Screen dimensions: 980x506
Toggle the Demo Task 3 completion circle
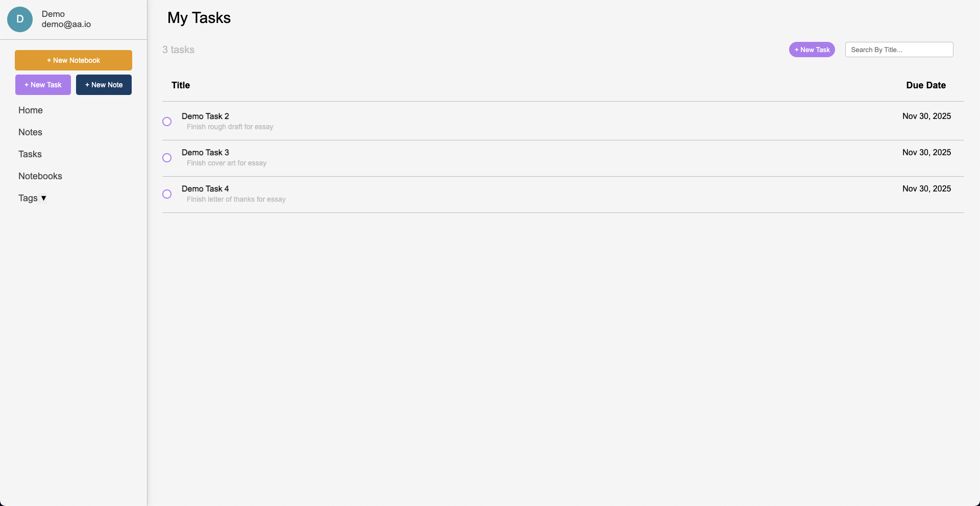click(x=167, y=158)
